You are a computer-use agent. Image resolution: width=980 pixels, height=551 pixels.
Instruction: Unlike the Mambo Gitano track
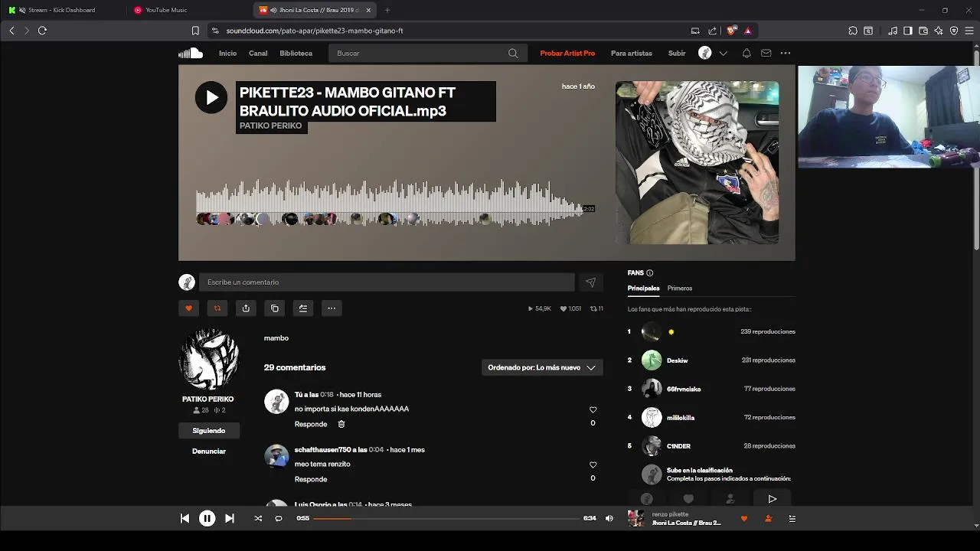pos(189,308)
